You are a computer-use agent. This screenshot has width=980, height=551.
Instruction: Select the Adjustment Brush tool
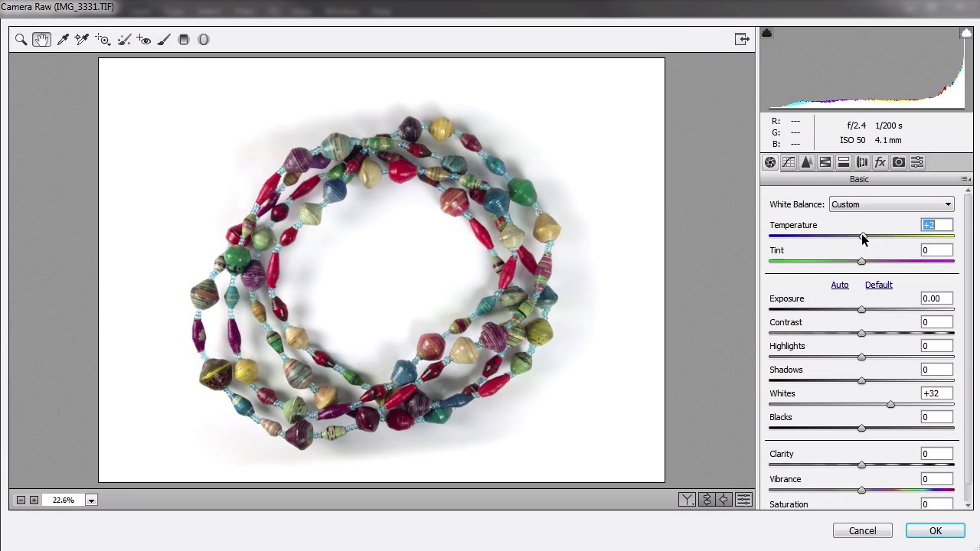pyautogui.click(x=164, y=40)
